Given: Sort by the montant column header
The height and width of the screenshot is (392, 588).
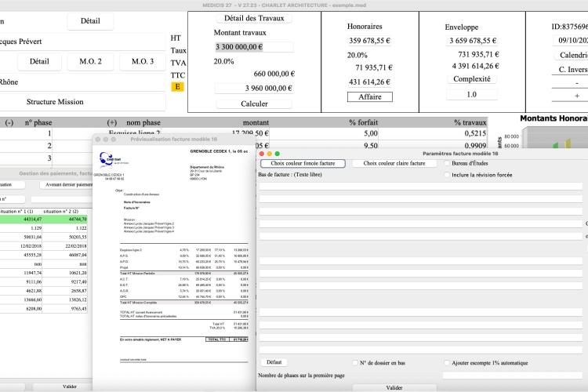Looking at the screenshot, I should pyautogui.click(x=256, y=122).
